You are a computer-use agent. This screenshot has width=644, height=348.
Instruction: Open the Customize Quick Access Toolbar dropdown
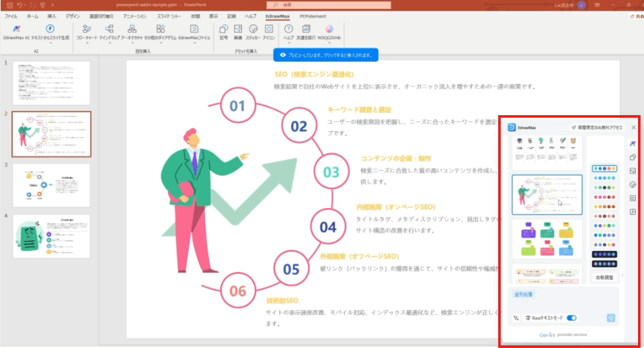point(52,5)
